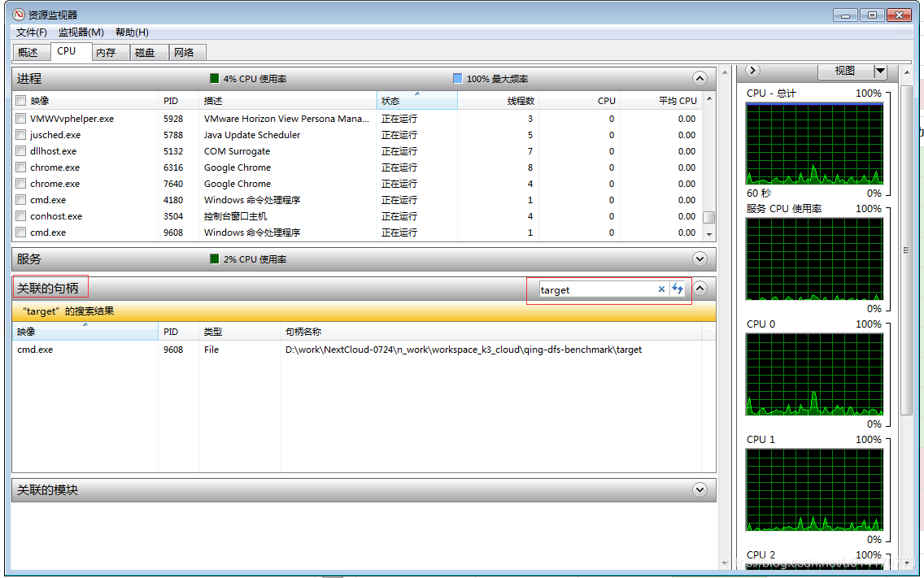Viewport: 924px width, 578px height.
Task: Collapse the 关联的句柄 section
Action: click(700, 288)
